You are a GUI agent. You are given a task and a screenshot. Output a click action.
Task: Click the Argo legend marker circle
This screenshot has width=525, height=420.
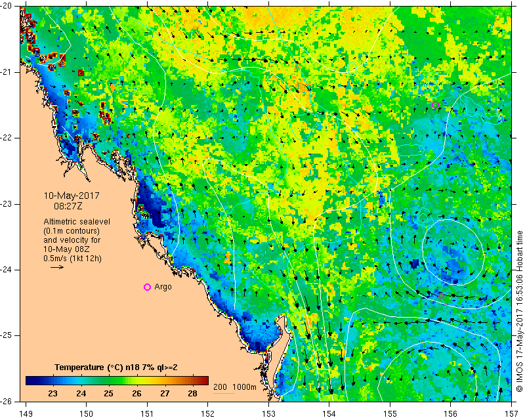point(147,287)
